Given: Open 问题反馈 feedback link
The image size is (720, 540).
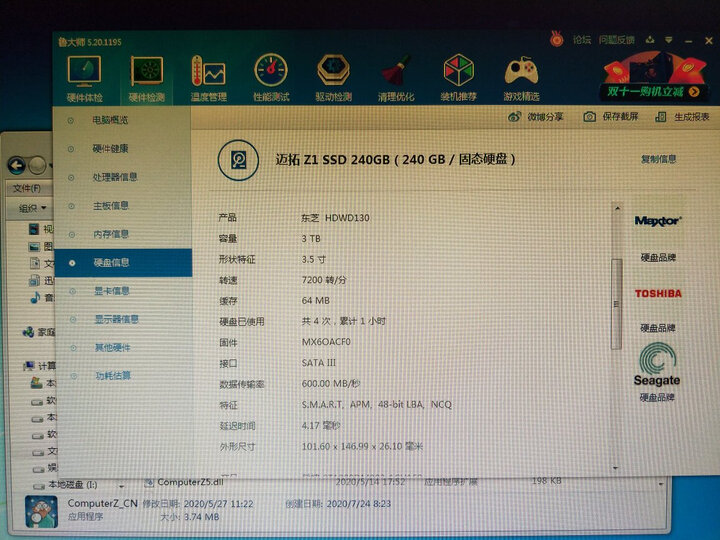Looking at the screenshot, I should tap(617, 40).
